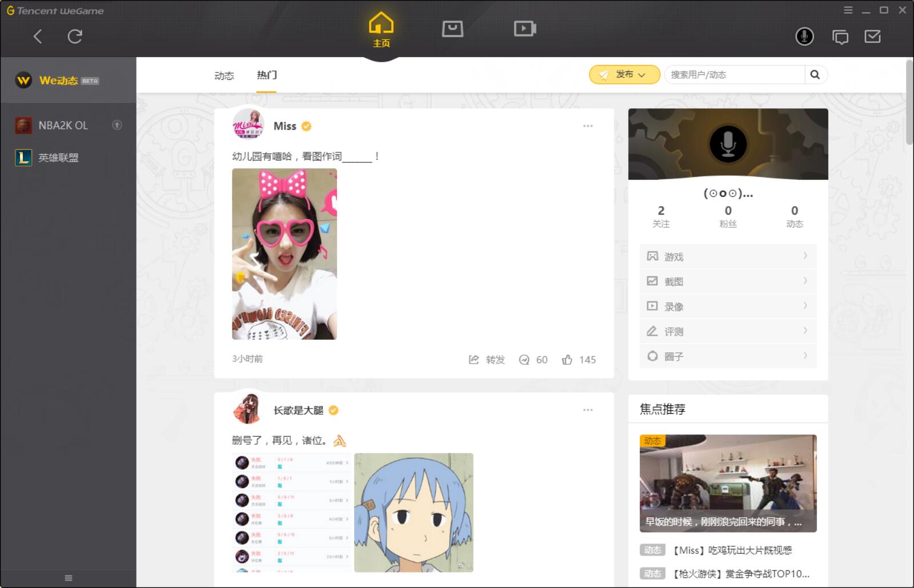Screen dimensions: 914x588
Task: Open the 动态 posts count in profile card
Action: [x=795, y=217]
